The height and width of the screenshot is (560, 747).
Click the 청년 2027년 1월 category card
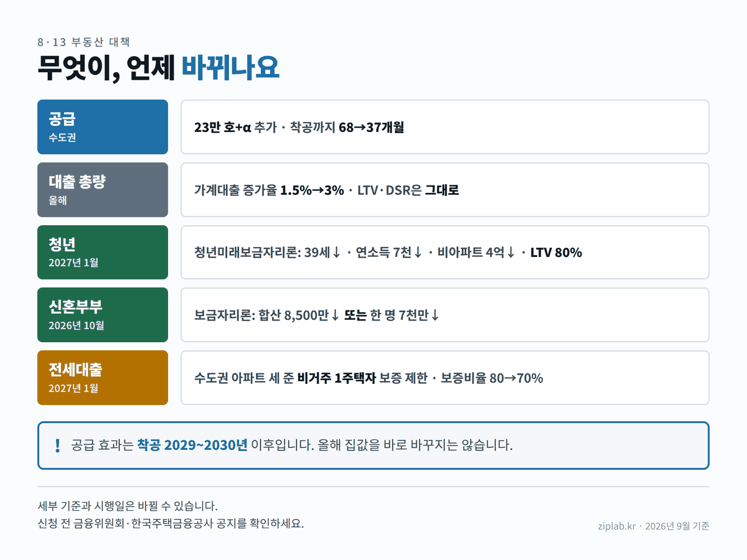click(x=103, y=253)
